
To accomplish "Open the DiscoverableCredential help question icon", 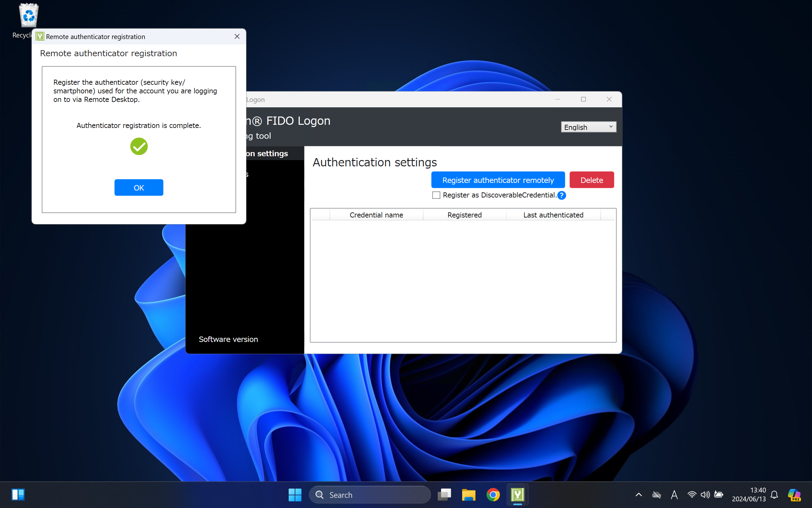I will coord(561,195).
